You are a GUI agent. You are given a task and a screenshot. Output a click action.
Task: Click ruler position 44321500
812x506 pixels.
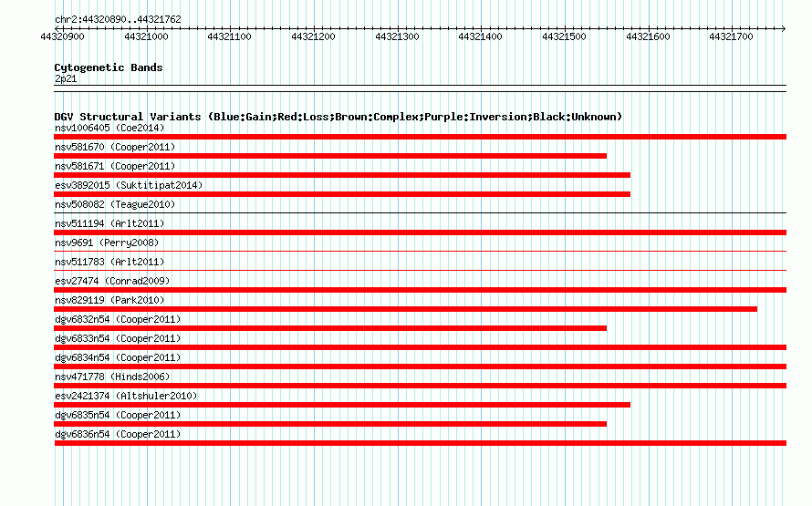pos(565,36)
